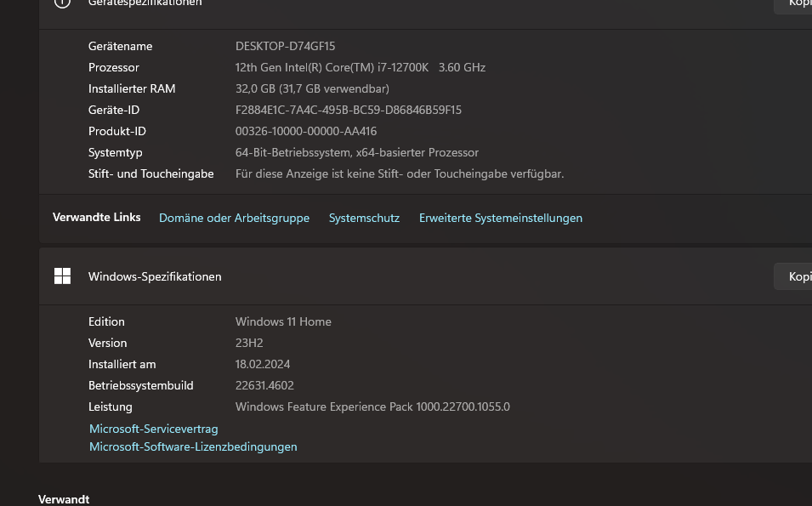Open Microsoft-Software-Lizenzbedingungen link

(193, 446)
